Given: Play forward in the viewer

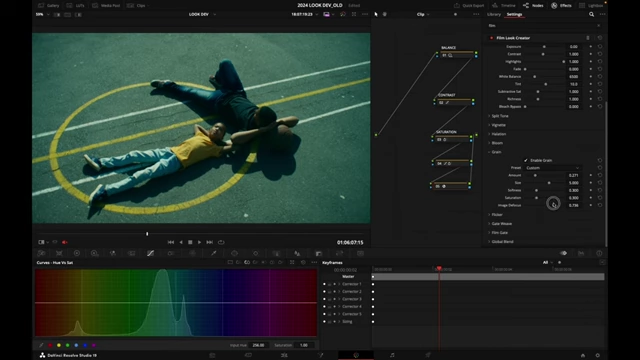Looking at the screenshot, I should pos(199,242).
